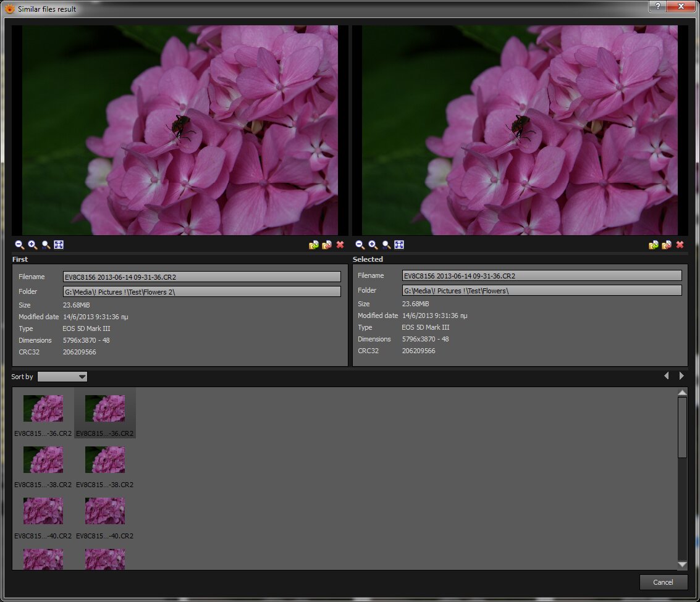Click the 'Sort by' label

click(x=22, y=377)
